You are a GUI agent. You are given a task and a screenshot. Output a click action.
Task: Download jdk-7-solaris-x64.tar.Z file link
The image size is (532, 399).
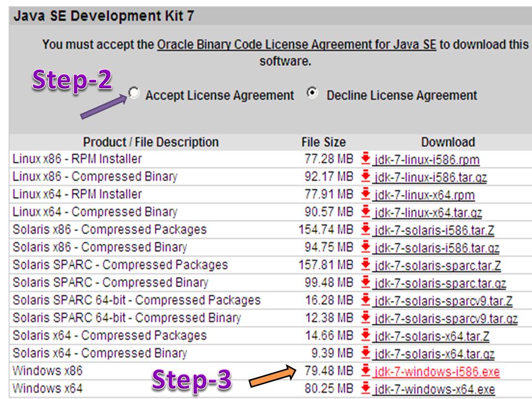point(431,336)
